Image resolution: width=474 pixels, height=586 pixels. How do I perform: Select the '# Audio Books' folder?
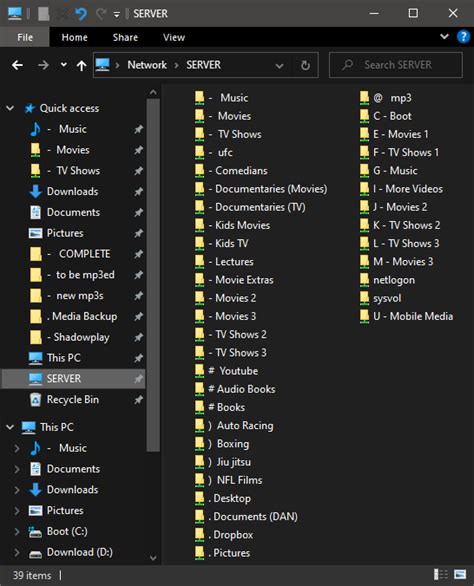point(235,389)
